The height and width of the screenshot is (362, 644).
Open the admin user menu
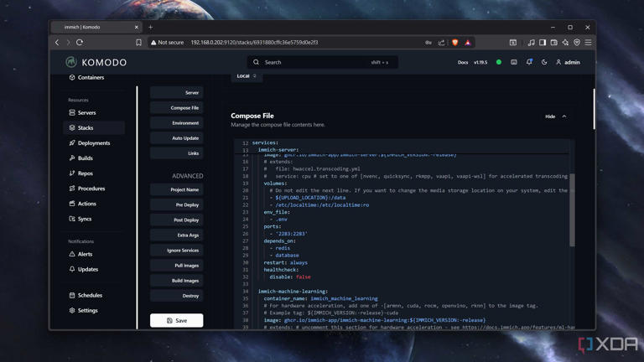(568, 62)
